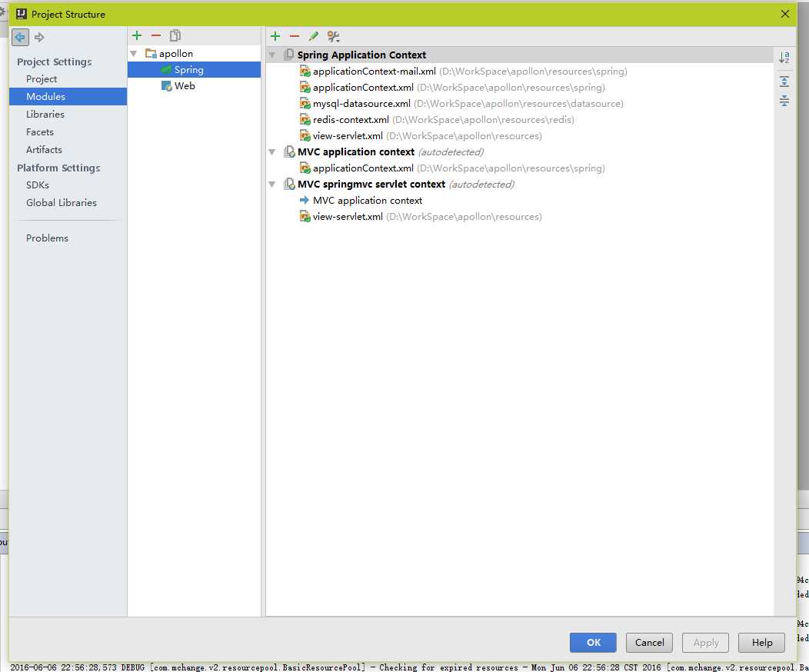Close the Project Structure dialog

(784, 14)
